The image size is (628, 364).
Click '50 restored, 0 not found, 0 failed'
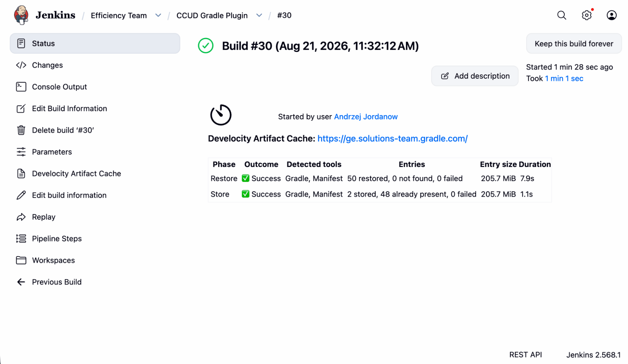(x=405, y=179)
